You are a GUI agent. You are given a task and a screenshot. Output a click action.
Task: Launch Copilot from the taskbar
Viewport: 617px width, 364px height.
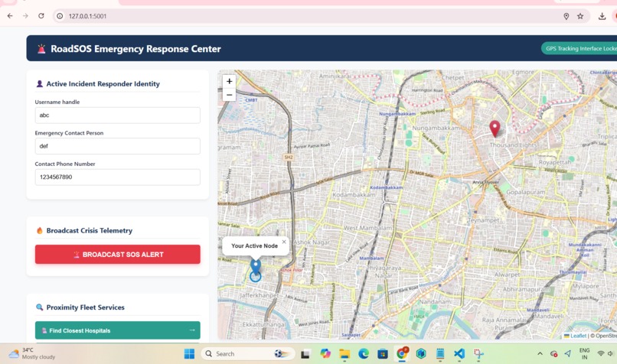click(x=325, y=354)
